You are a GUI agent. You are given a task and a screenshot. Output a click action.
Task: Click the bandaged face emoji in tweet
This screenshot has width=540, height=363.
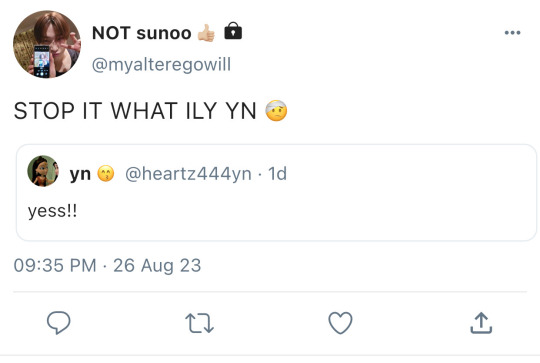pyautogui.click(x=276, y=110)
